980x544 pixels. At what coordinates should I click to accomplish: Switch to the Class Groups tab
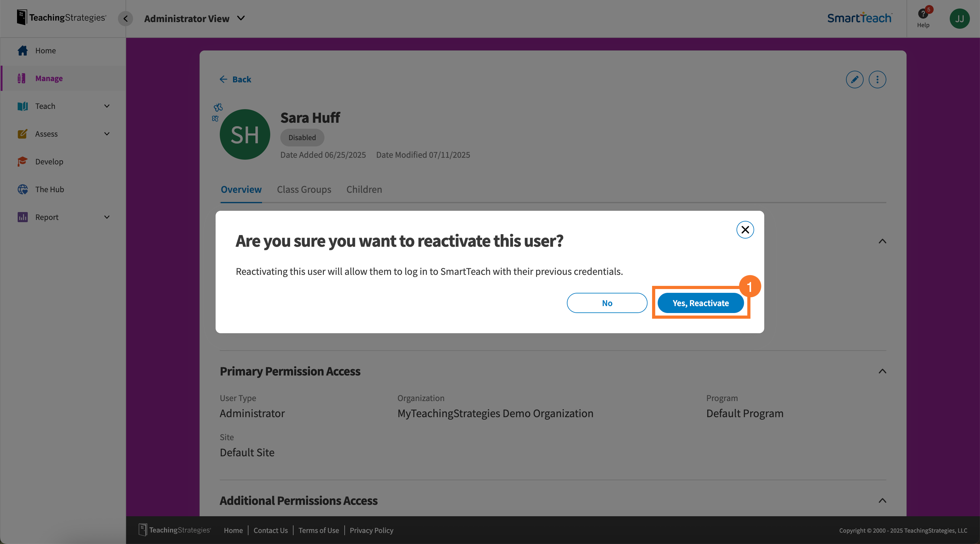304,189
